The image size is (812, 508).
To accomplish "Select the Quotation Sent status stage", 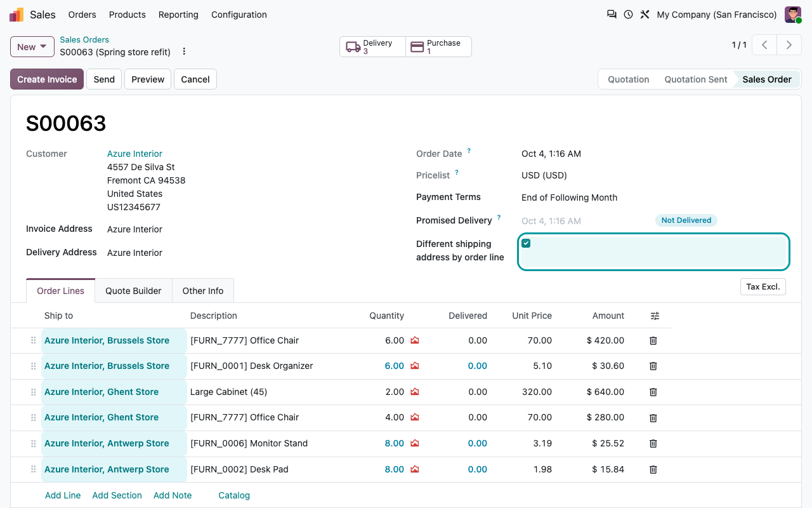I will [696, 79].
